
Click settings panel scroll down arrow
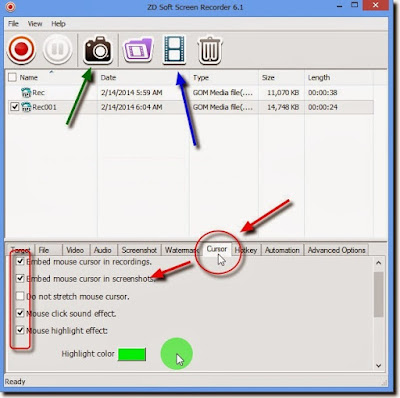pyautogui.click(x=379, y=365)
